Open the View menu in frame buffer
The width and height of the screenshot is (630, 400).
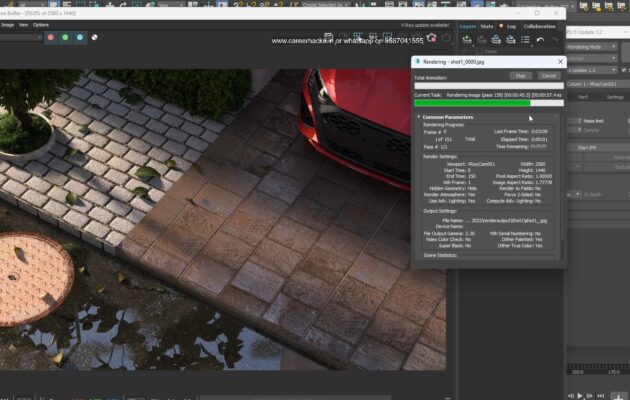[x=23, y=24]
